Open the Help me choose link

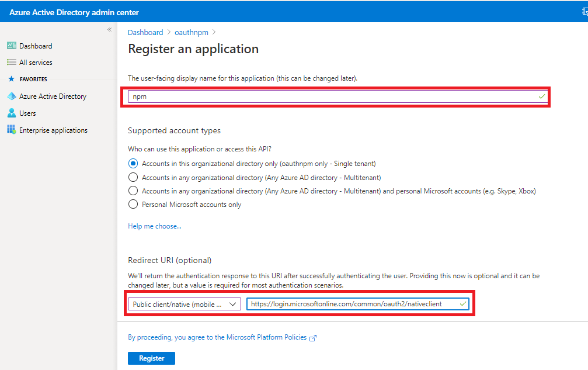tap(155, 226)
